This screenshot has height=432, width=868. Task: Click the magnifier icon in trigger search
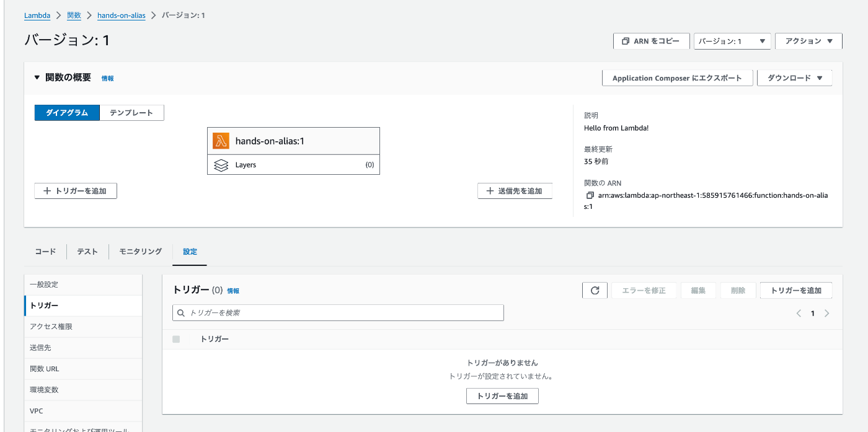click(x=181, y=313)
